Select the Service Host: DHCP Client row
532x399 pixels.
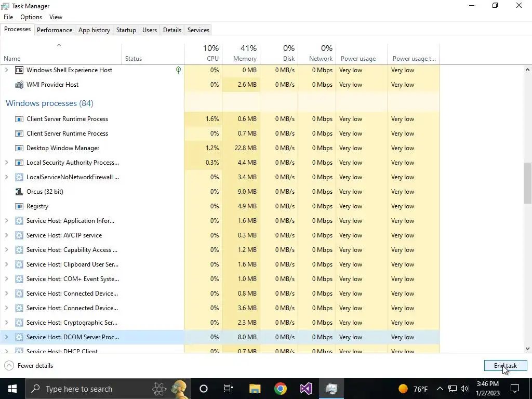(220, 350)
